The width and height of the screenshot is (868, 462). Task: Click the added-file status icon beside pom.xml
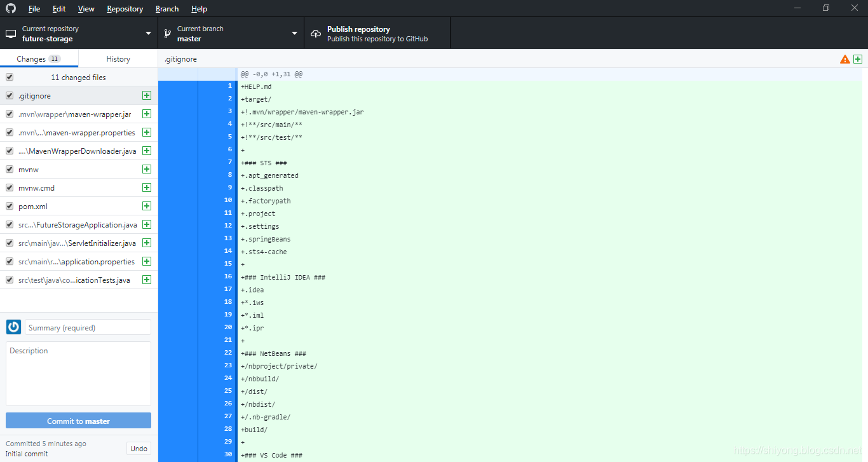[x=147, y=206]
